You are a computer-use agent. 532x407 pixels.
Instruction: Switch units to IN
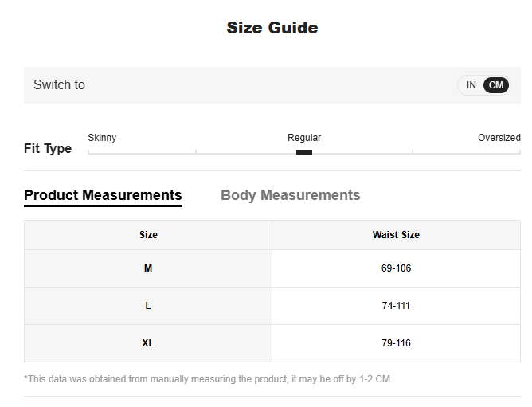click(471, 85)
